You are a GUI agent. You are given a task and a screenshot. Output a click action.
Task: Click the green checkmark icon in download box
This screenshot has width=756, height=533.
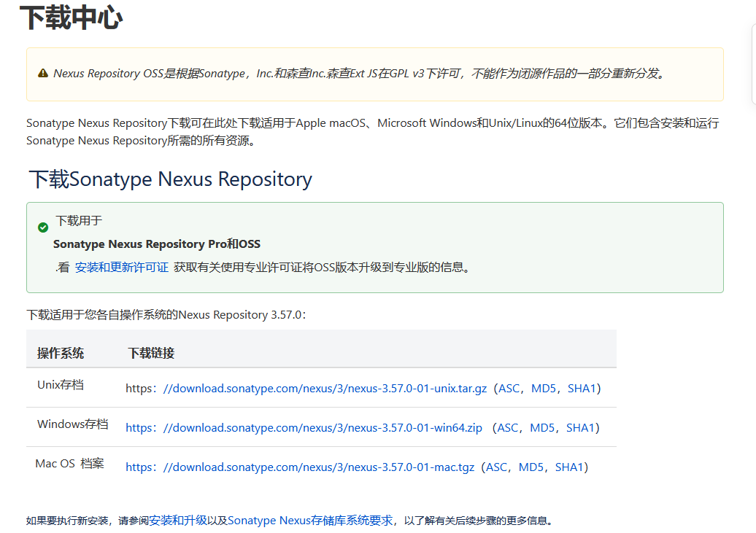[x=43, y=227]
